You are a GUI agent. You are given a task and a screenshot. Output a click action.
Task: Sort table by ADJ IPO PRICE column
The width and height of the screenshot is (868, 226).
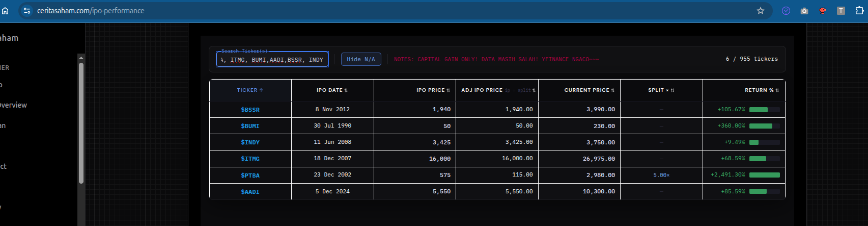coord(498,90)
